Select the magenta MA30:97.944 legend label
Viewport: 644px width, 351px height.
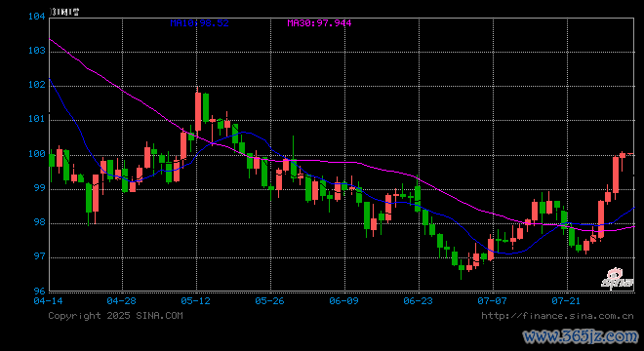point(319,23)
